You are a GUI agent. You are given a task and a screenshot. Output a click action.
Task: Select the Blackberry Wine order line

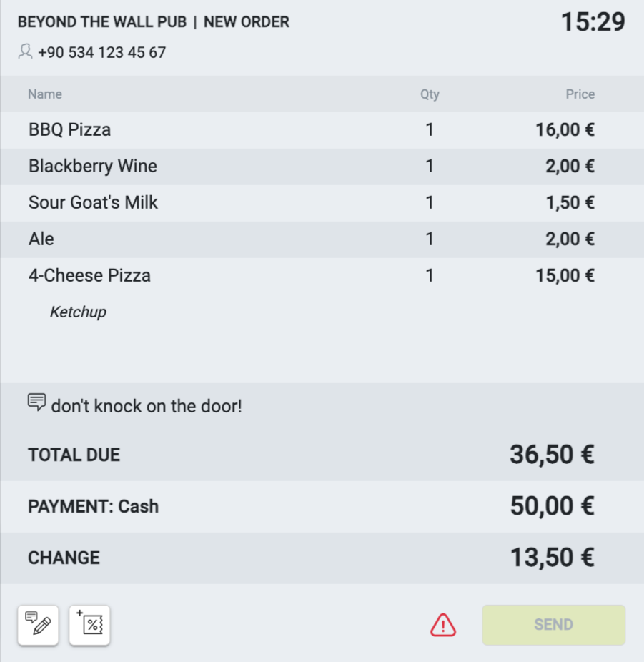point(93,167)
